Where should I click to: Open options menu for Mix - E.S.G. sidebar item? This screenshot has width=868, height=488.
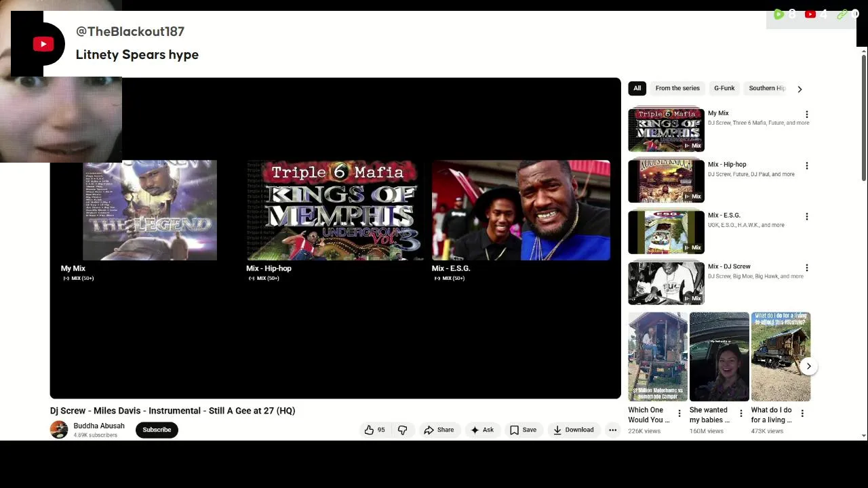pyautogui.click(x=806, y=216)
